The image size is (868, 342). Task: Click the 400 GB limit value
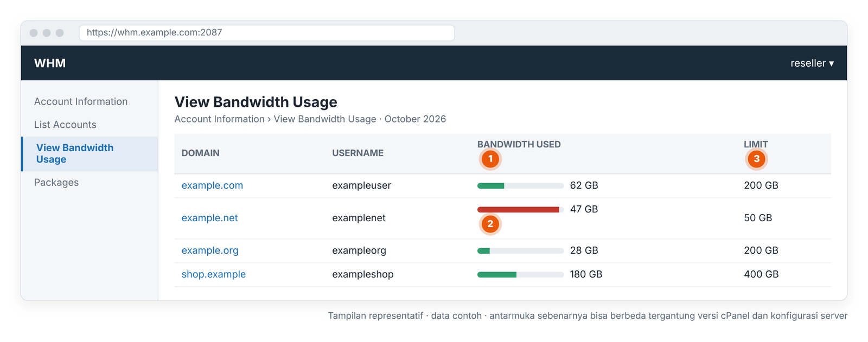coord(761,274)
